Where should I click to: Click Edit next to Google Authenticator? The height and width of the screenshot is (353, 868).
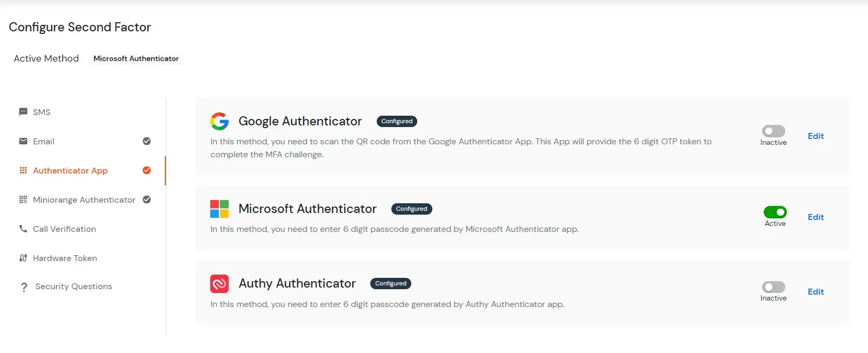[x=816, y=136]
